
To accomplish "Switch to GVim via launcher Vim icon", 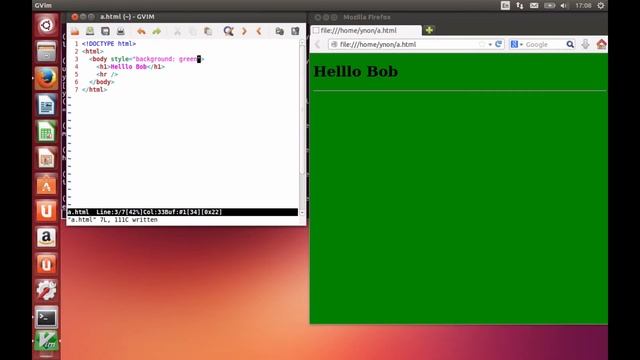I will [46, 341].
